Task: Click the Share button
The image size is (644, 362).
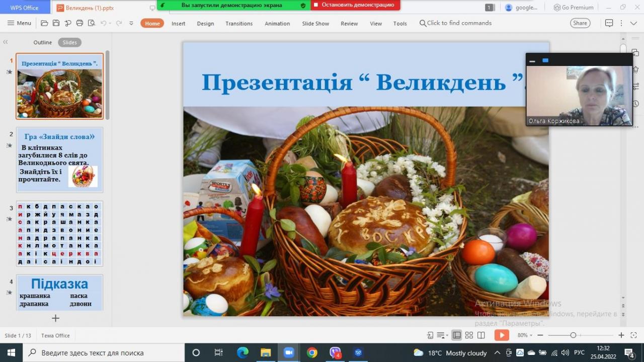Action: 580,23
